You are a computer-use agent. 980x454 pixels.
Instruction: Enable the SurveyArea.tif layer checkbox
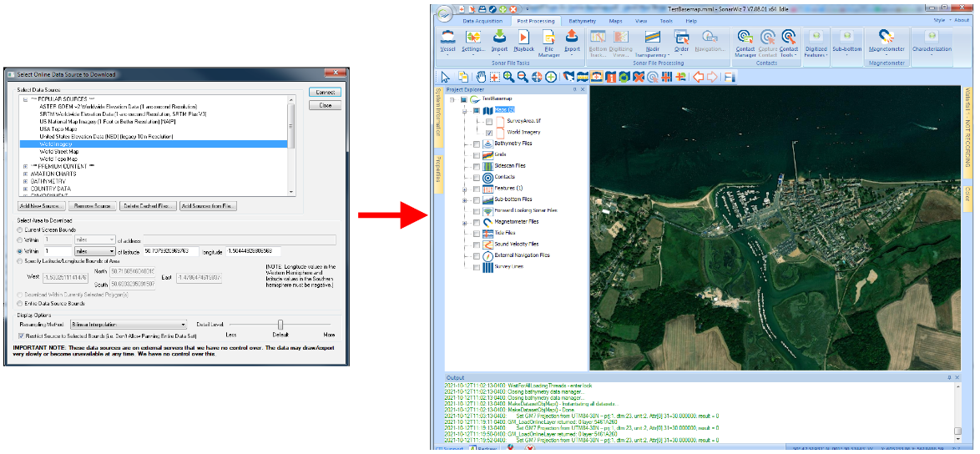(490, 121)
